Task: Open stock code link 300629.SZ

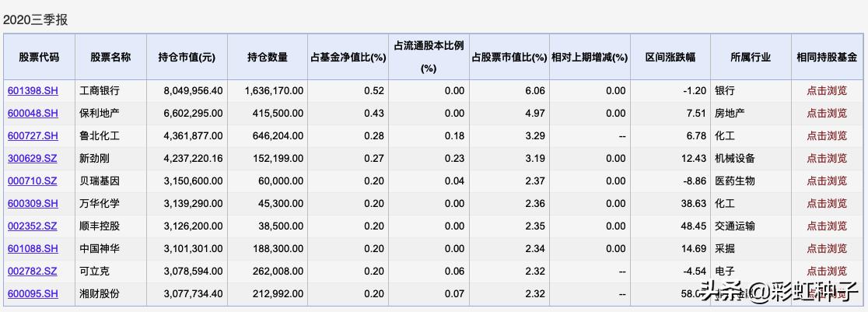Action: pos(33,159)
